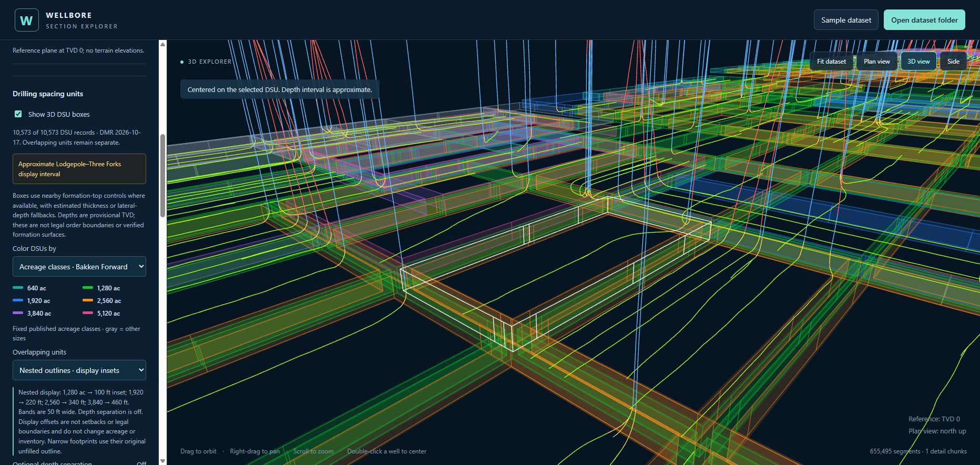
Task: Click the 2,560 ac orange legend swatch
Action: click(x=88, y=301)
